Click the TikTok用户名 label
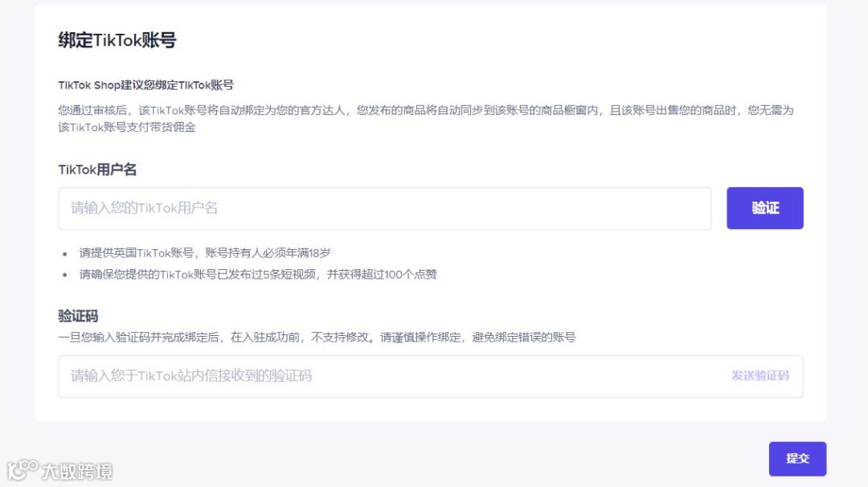 (x=97, y=170)
